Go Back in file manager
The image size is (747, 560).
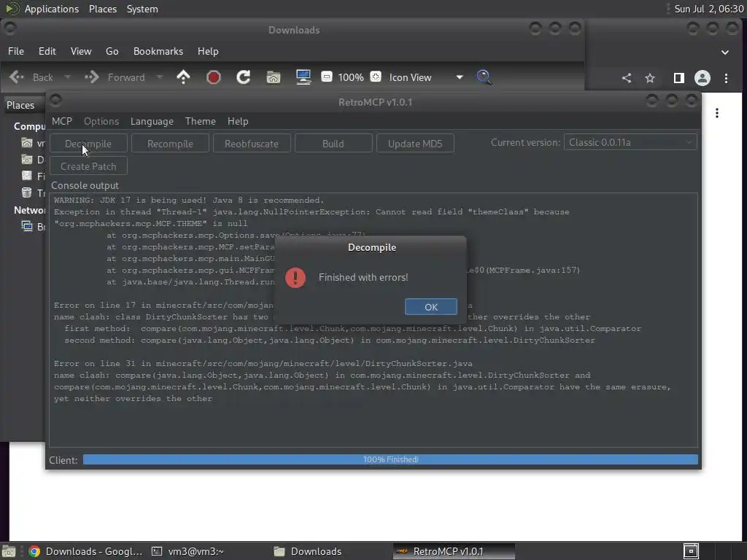click(x=31, y=77)
